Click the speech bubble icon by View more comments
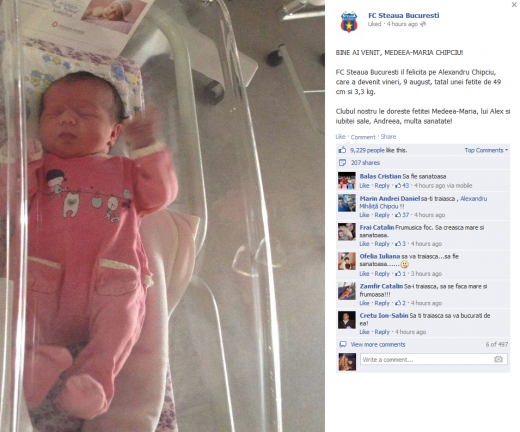The width and height of the screenshot is (520, 432). pos(342,344)
